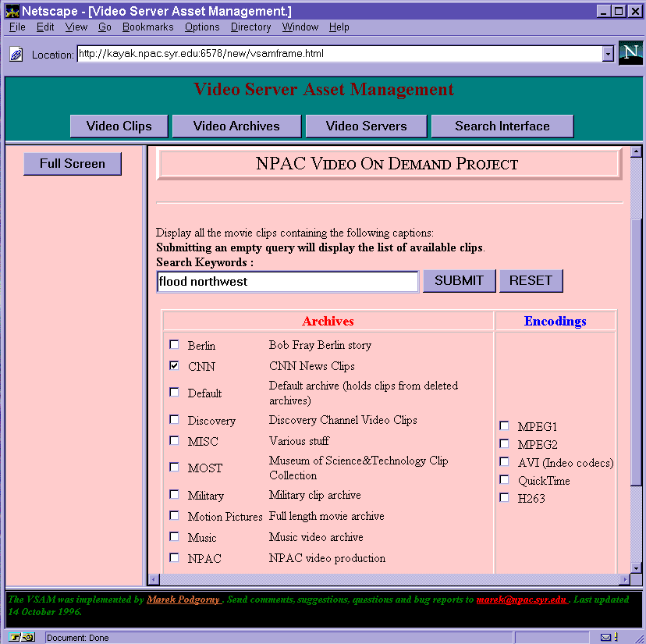Enable the Motion Pictures checkbox
Screen dimensions: 646x644
click(x=174, y=516)
